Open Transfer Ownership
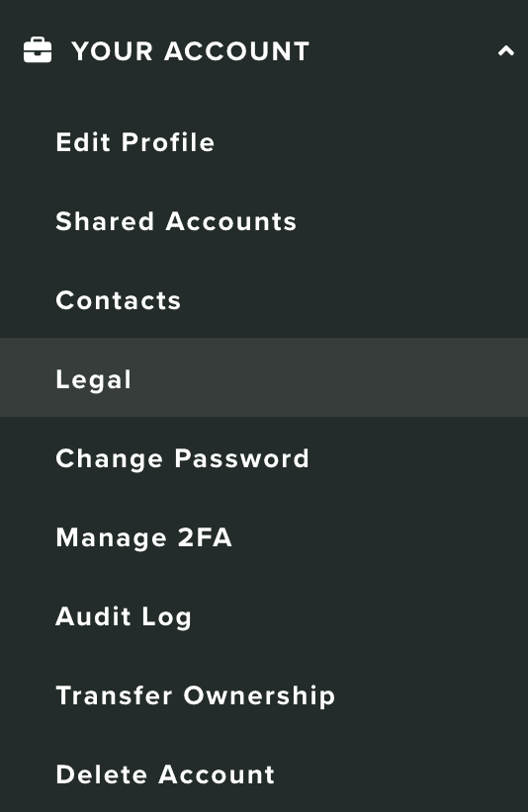 click(264, 695)
